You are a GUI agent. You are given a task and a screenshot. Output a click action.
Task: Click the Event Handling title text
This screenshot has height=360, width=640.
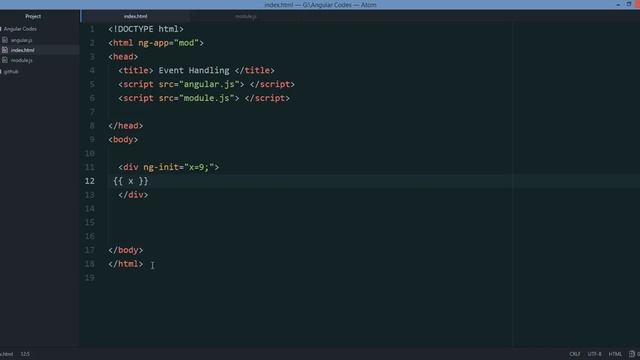194,71
